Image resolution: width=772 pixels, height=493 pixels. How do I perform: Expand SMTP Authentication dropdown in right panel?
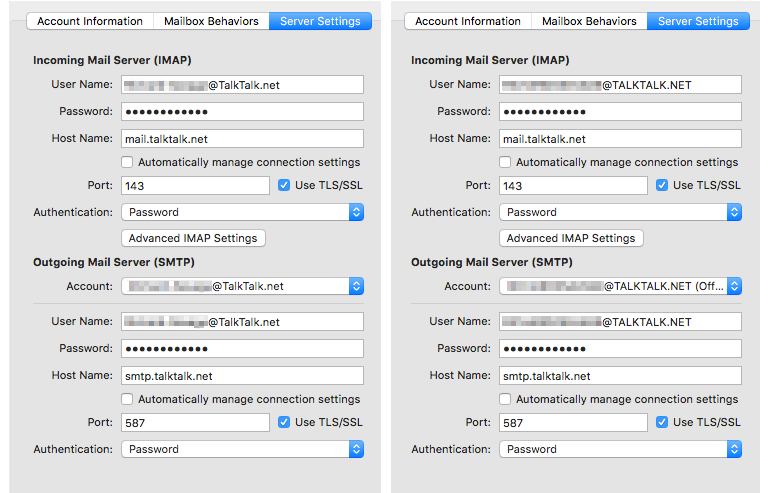[620, 449]
